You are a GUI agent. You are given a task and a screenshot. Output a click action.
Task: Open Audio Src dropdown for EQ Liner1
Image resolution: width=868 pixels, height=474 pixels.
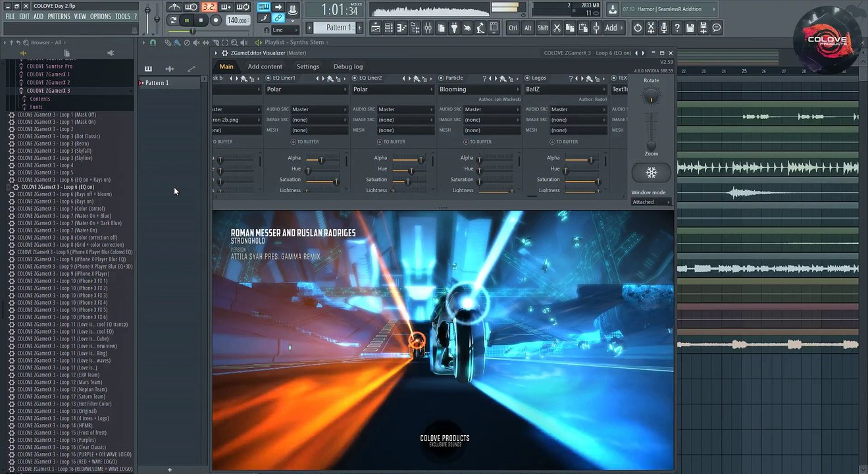pyautogui.click(x=319, y=109)
